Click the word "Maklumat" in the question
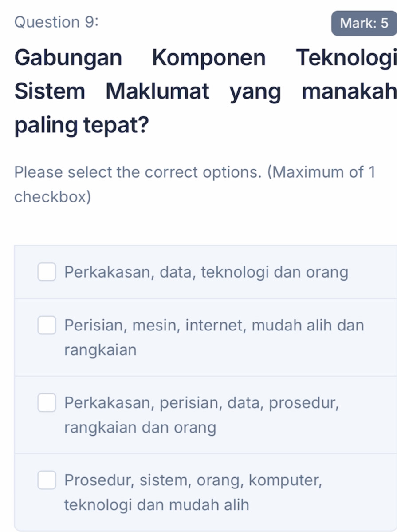 click(x=157, y=91)
